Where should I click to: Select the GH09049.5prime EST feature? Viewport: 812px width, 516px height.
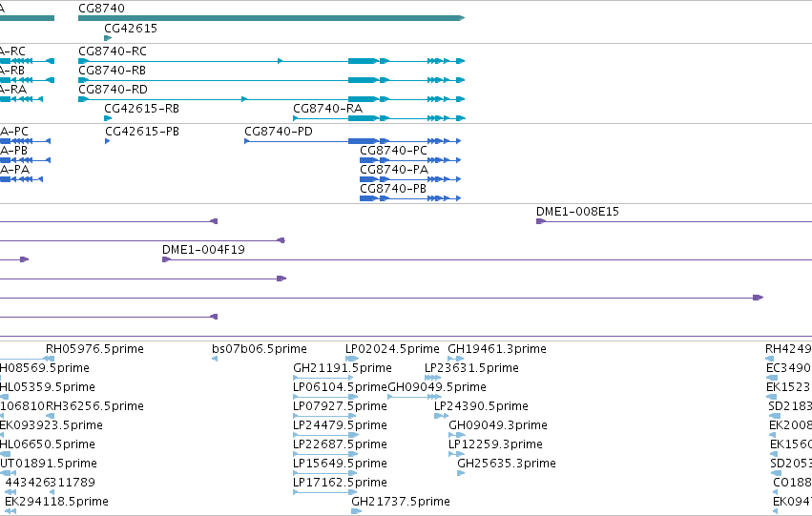414,397
